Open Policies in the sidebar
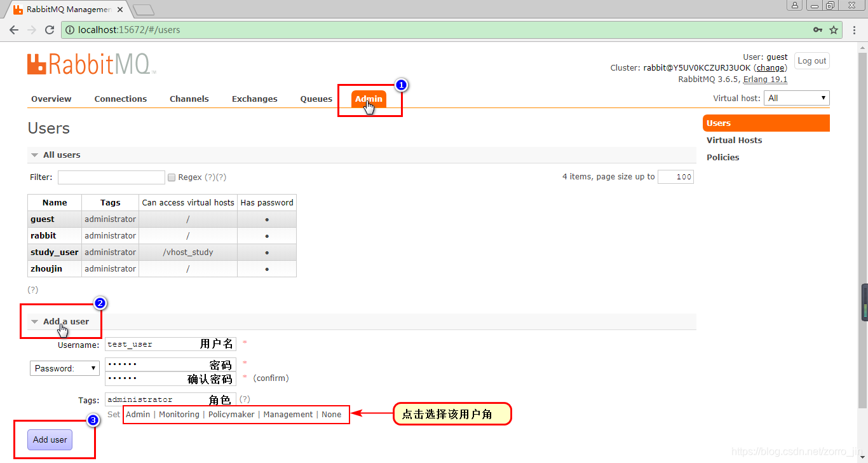 point(723,158)
